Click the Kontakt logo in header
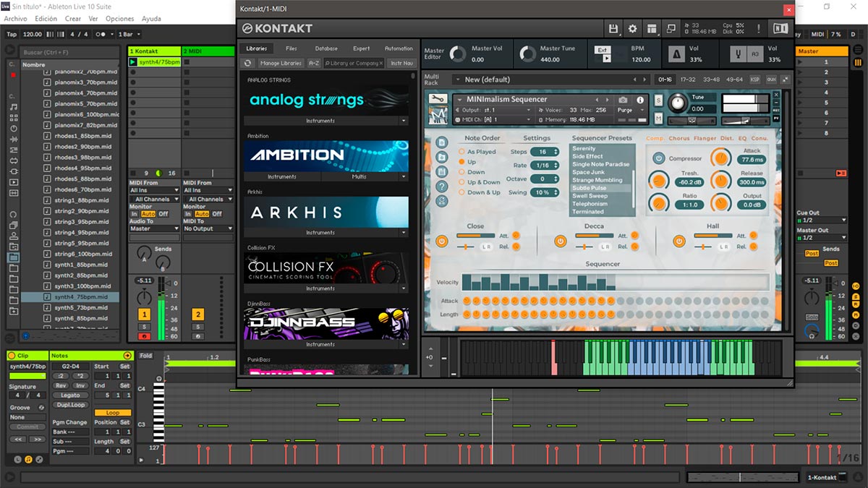 click(x=277, y=28)
